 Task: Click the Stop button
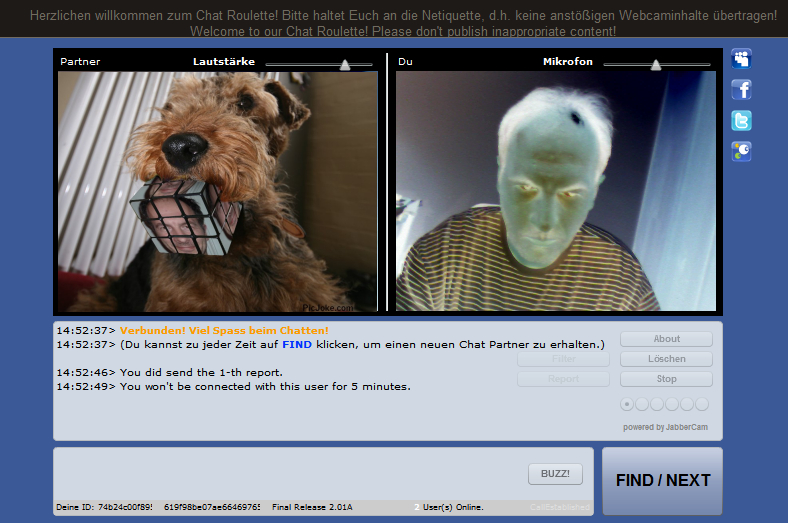click(x=666, y=379)
